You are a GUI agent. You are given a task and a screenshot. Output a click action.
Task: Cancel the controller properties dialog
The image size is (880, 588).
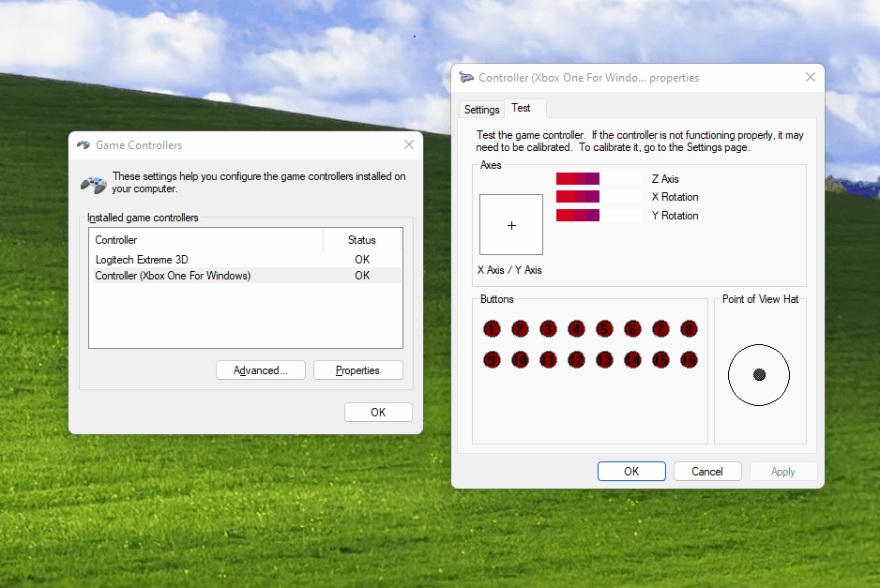point(707,472)
